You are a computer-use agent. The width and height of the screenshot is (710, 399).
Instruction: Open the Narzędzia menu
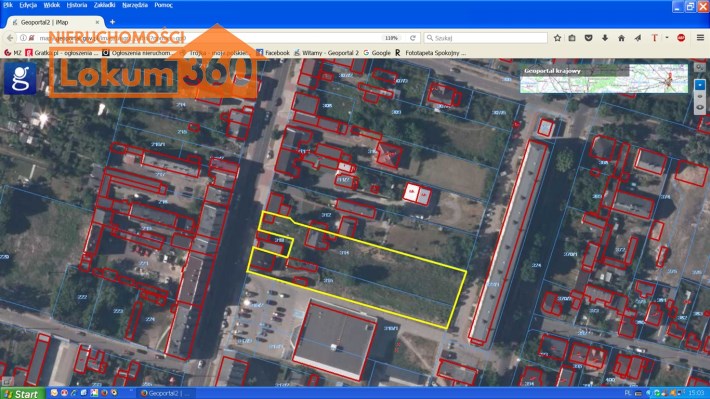tap(135, 5)
